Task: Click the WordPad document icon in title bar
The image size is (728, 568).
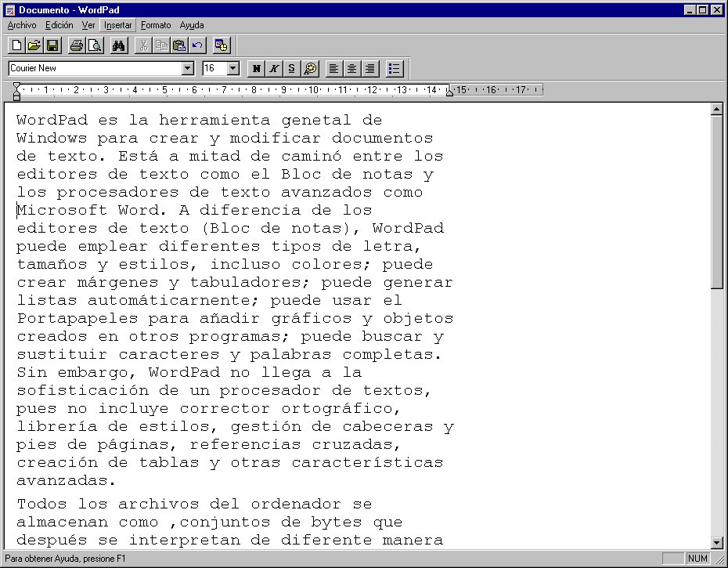Action: coord(9,9)
